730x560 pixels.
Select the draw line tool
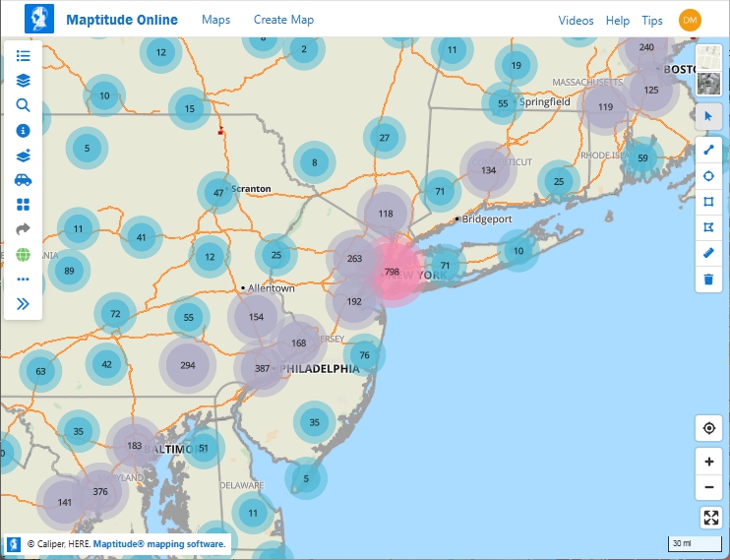pos(708,150)
